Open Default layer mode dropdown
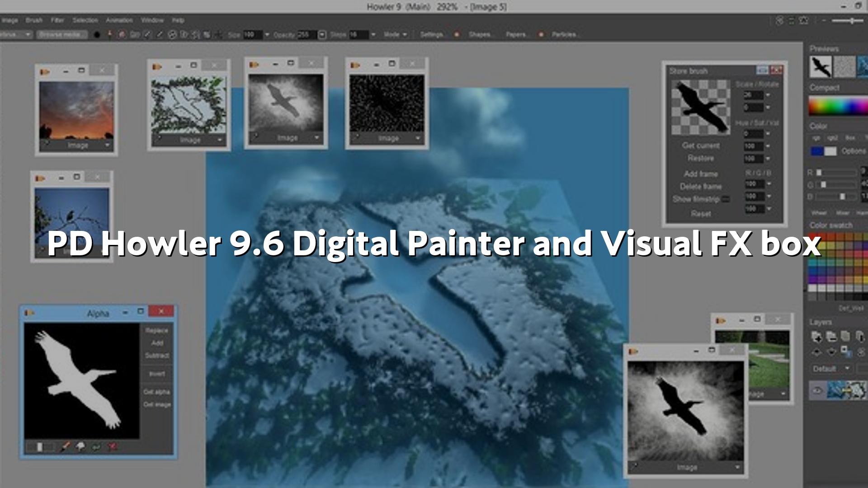Image resolution: width=868 pixels, height=488 pixels. (x=831, y=369)
